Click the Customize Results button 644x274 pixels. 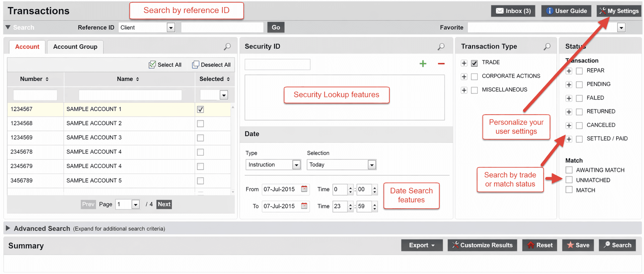482,245
